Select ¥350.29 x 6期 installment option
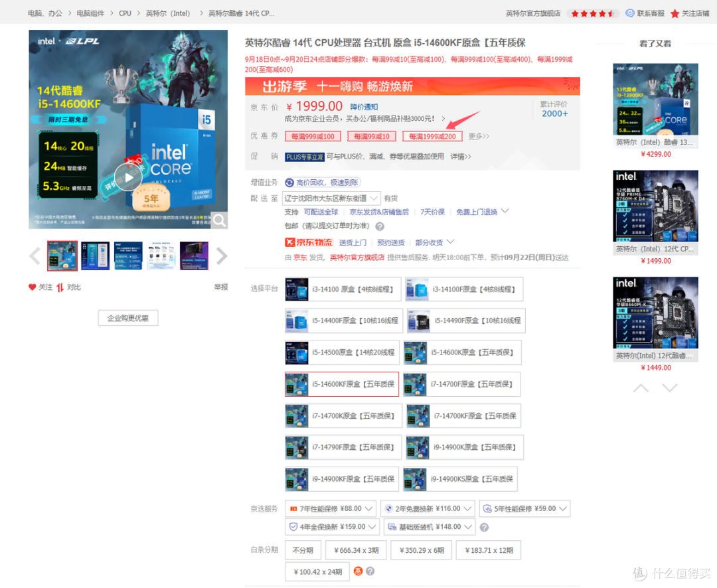717x588 pixels. [422, 550]
